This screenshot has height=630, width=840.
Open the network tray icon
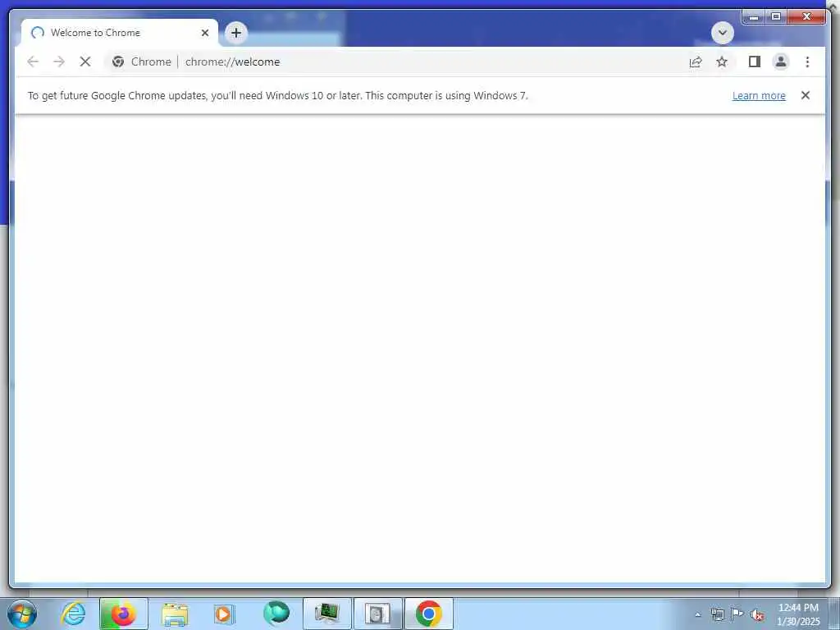click(717, 614)
